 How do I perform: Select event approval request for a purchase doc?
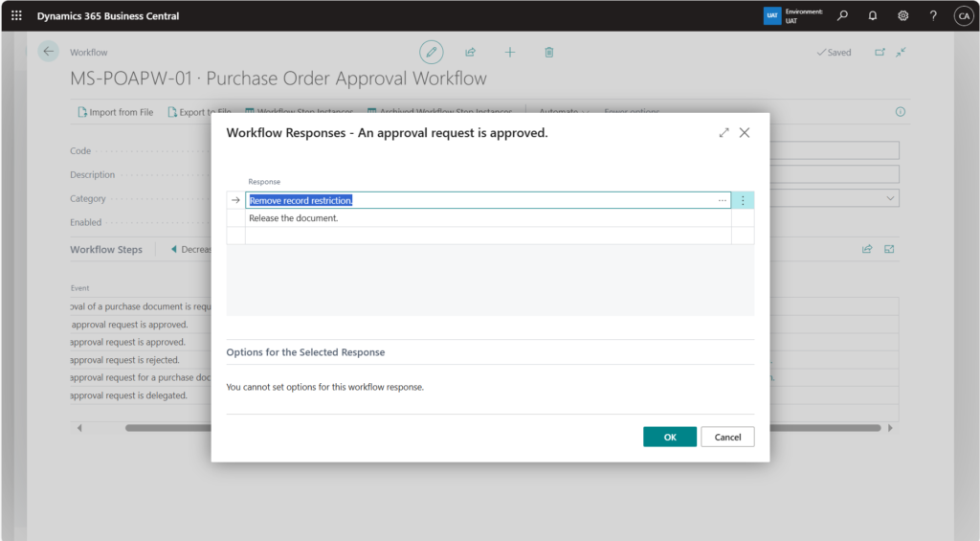coord(141,377)
